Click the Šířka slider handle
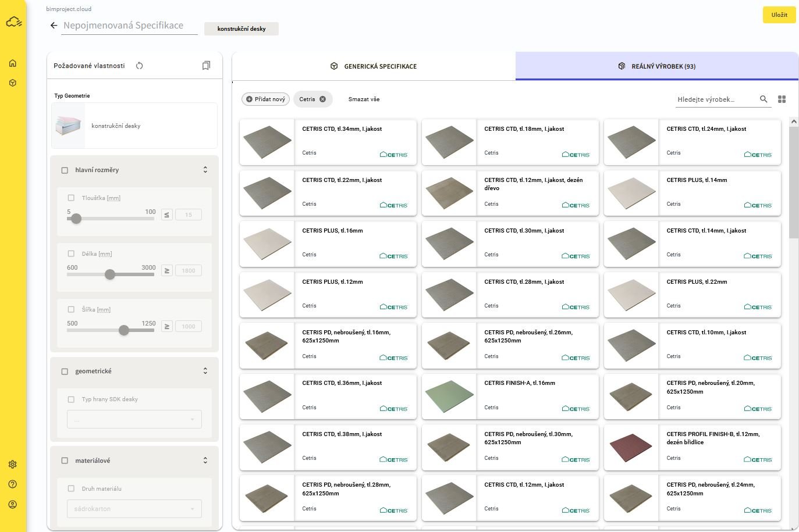 point(124,330)
